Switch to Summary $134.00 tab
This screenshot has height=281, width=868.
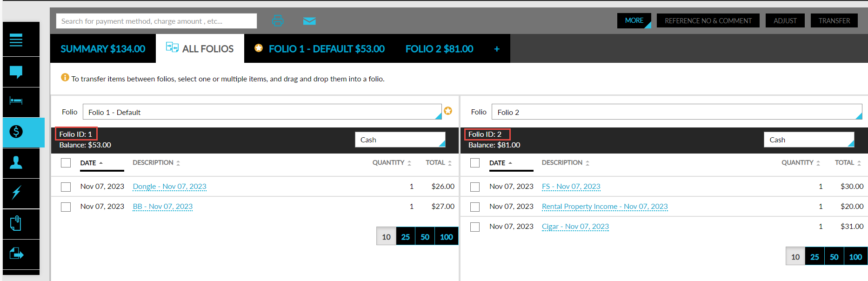103,49
